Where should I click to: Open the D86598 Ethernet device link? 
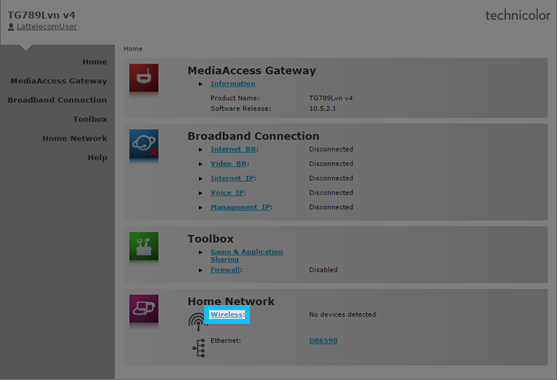(x=323, y=341)
